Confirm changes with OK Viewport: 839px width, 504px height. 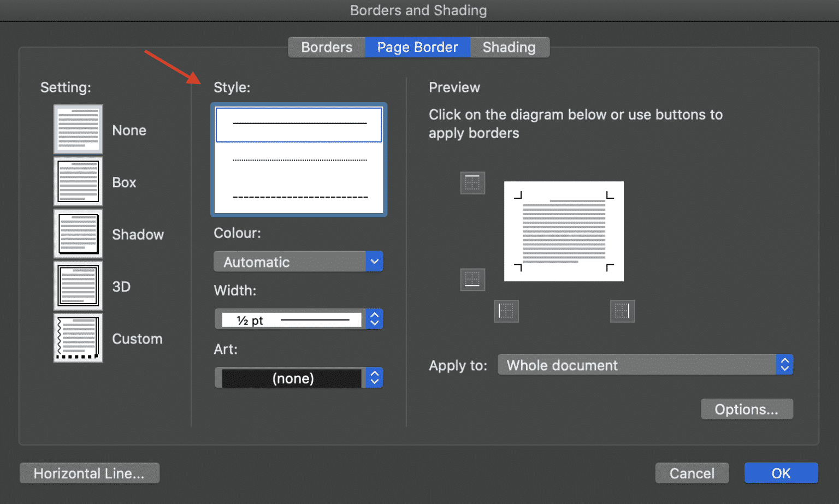point(781,473)
